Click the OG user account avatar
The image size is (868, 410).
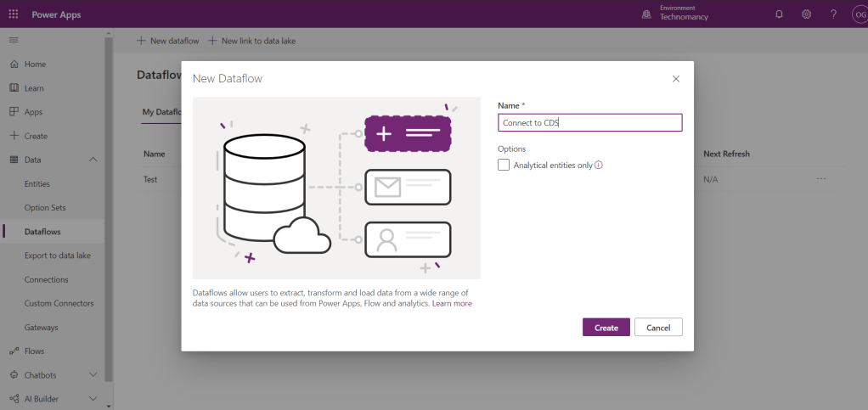pos(859,14)
